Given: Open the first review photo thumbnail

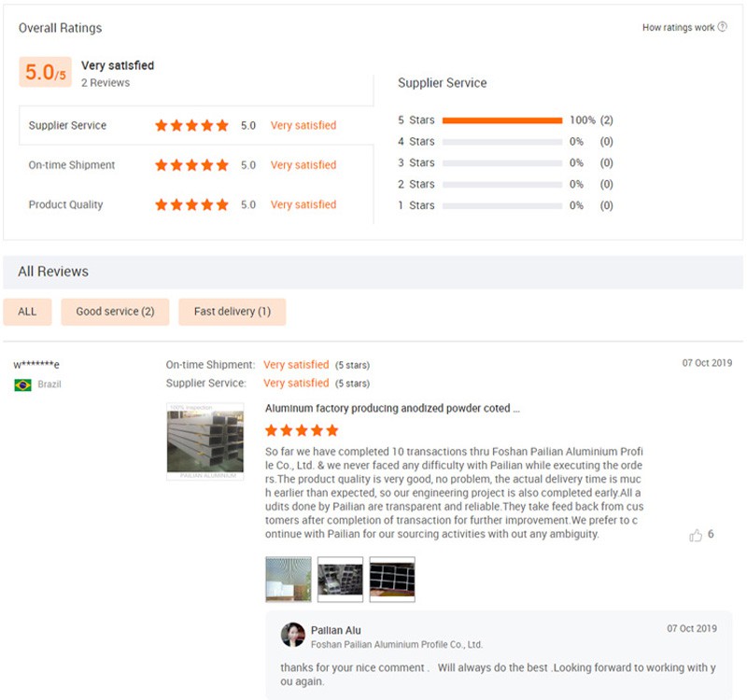Looking at the screenshot, I should (289, 579).
